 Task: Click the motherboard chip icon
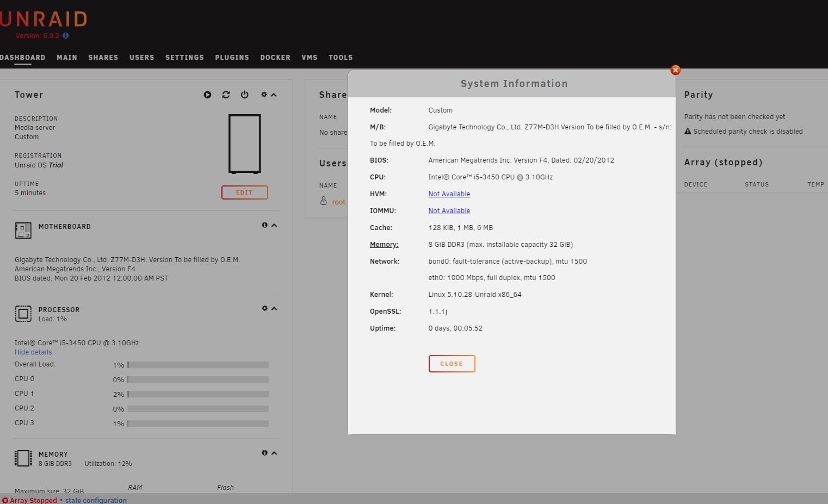click(23, 231)
